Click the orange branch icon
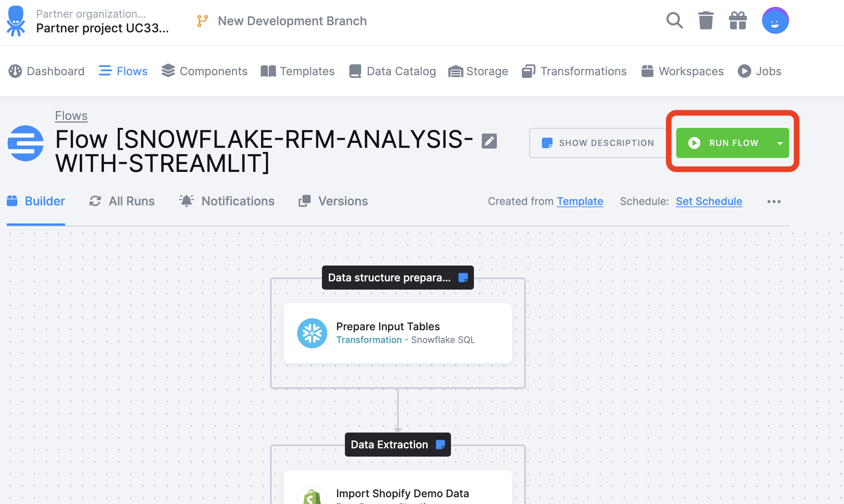 202,21
